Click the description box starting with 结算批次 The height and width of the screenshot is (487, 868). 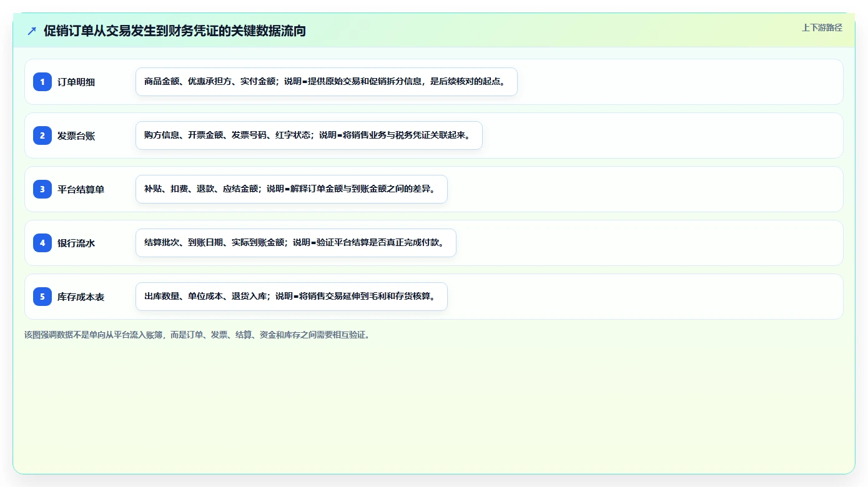[296, 243]
